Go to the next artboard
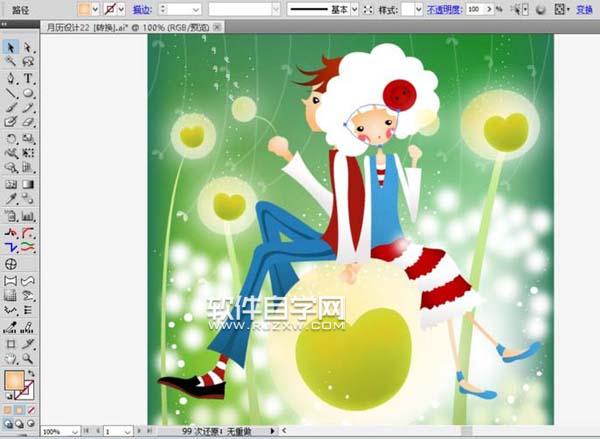This screenshot has width=600, height=439. 140,431
